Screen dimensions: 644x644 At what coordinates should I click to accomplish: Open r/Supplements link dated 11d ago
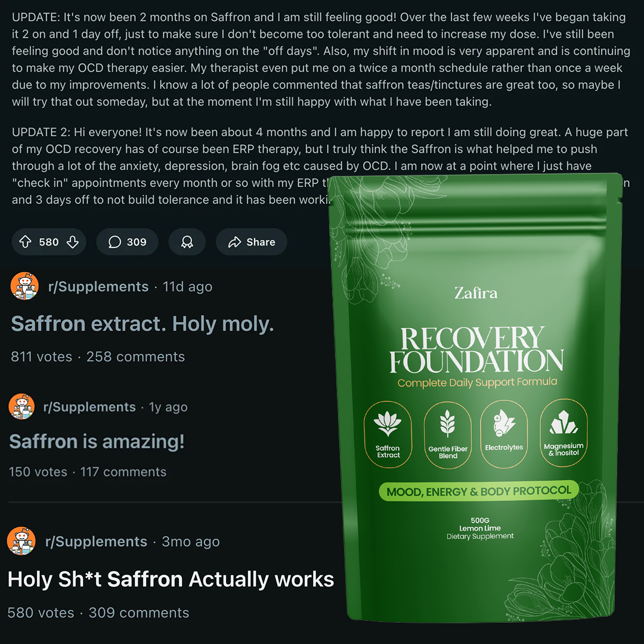98,286
